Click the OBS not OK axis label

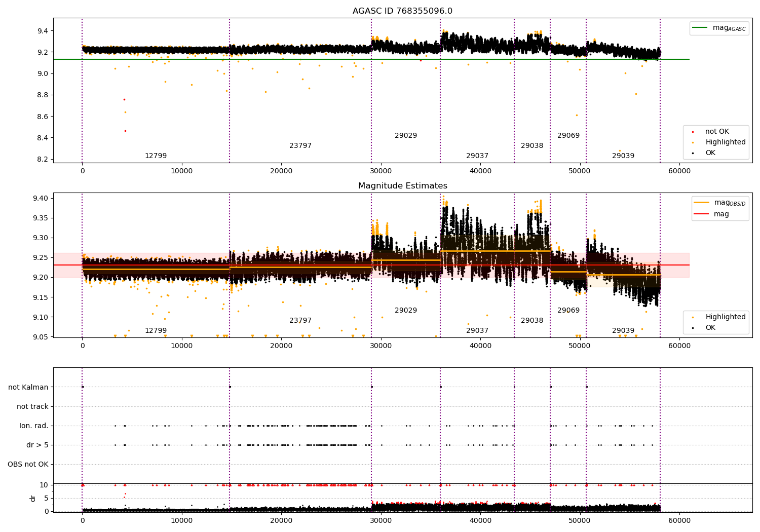tap(28, 465)
